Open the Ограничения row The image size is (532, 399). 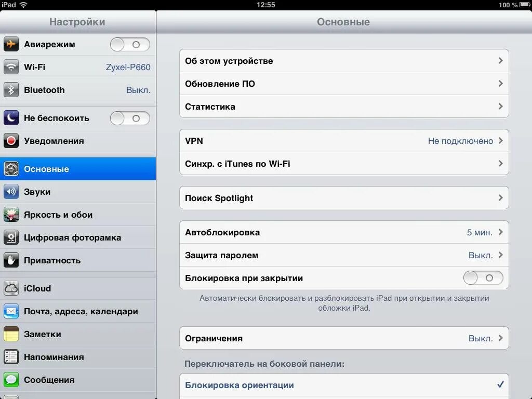(x=344, y=338)
